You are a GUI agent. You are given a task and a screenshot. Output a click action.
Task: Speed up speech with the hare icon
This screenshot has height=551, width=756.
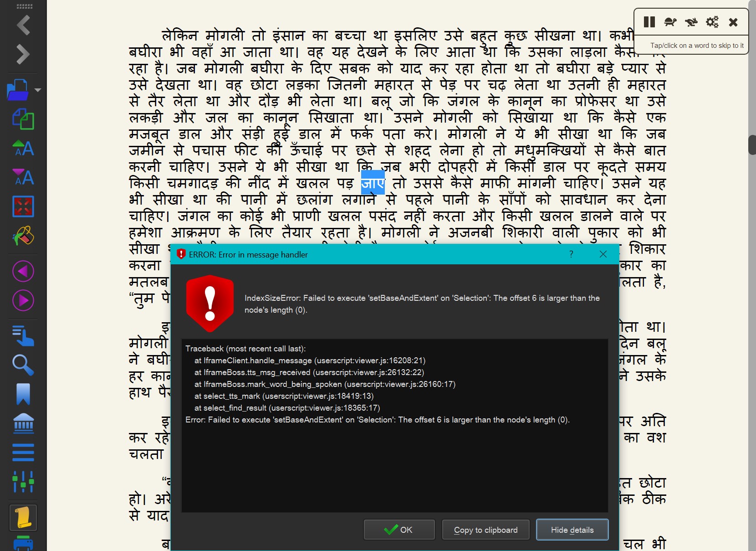coord(691,22)
